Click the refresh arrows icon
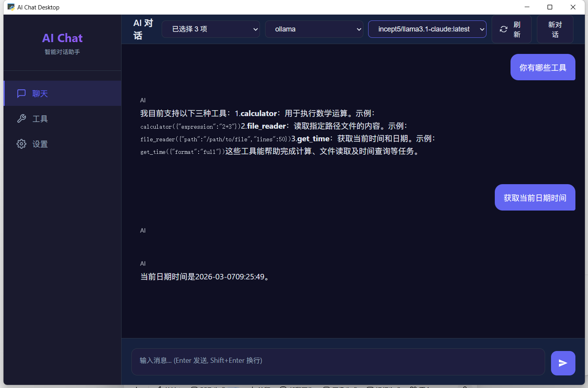 point(503,30)
